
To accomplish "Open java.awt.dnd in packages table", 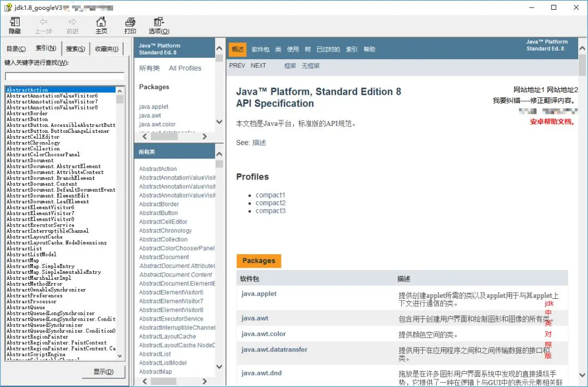I will click(x=261, y=373).
